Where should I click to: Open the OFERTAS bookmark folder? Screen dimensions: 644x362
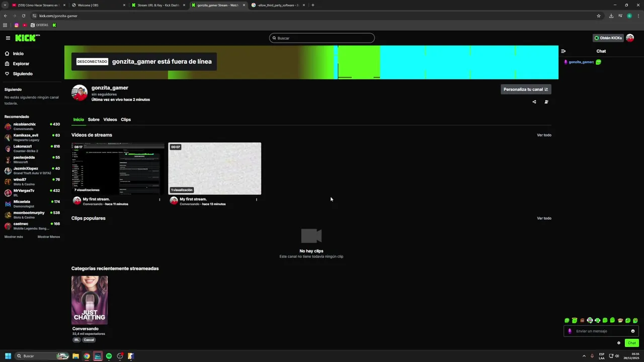[39, 25]
